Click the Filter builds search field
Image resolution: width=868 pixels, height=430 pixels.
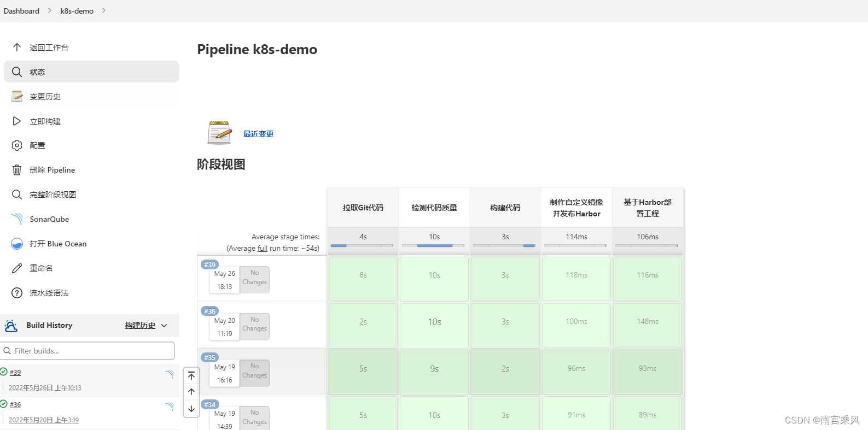pos(91,351)
